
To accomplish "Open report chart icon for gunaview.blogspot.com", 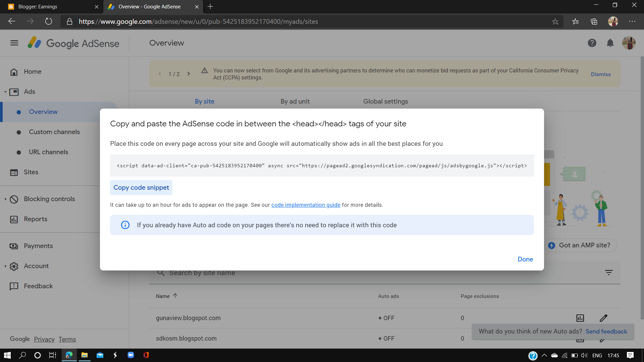I will [x=580, y=318].
